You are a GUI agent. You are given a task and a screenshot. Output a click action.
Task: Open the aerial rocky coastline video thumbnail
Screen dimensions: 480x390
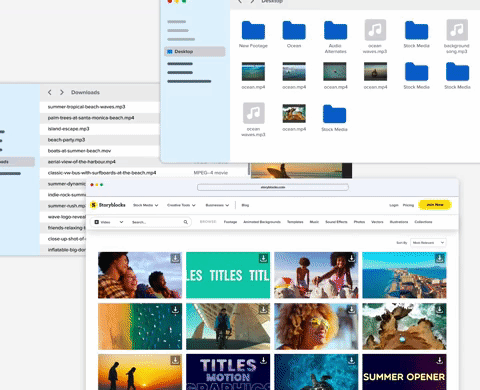(404, 326)
